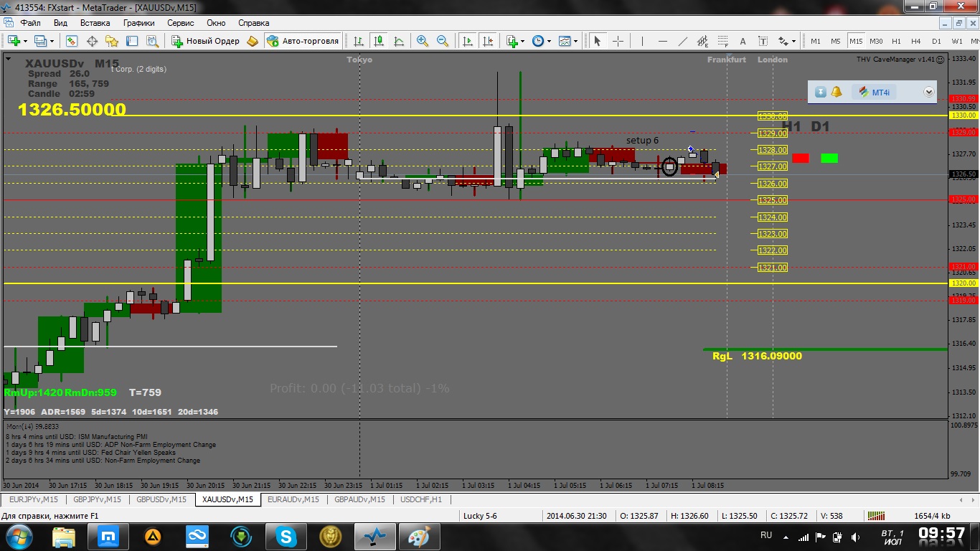This screenshot has height=551, width=980.
Task: Expand the New Chart dropdown arrow
Action: 24,42
